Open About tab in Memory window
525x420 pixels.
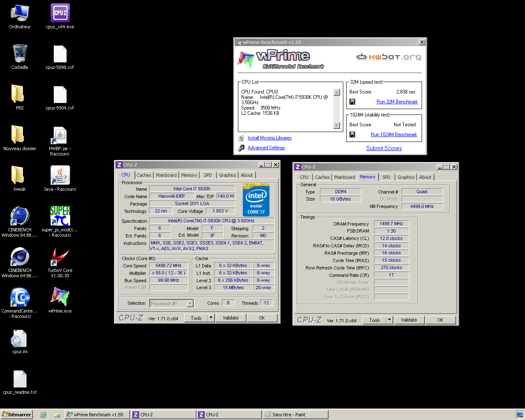pyautogui.click(x=425, y=177)
